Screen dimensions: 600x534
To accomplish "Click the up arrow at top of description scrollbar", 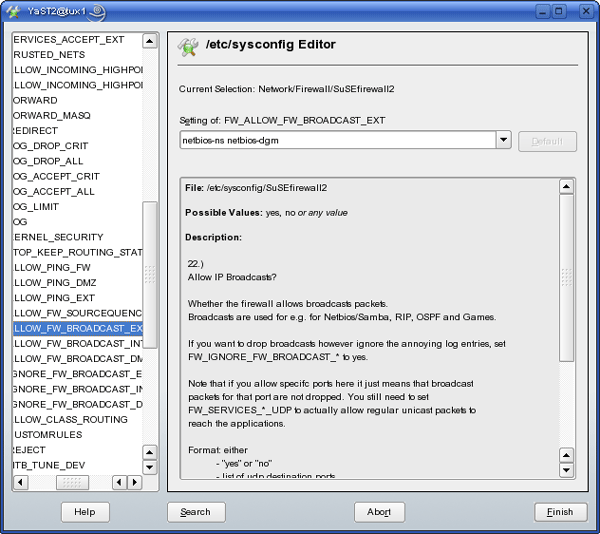I will pyautogui.click(x=566, y=187).
